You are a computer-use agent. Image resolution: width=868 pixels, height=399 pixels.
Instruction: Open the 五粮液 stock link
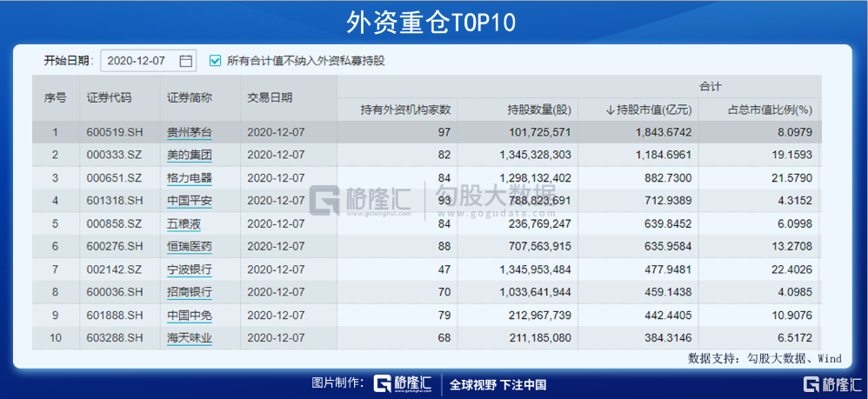tap(184, 223)
